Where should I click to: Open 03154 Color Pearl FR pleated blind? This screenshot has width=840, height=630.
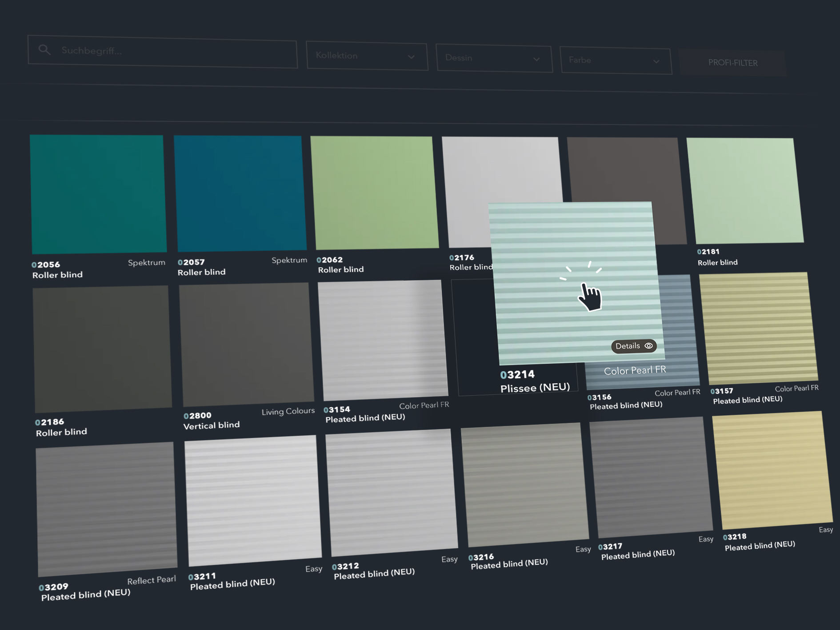383,340
